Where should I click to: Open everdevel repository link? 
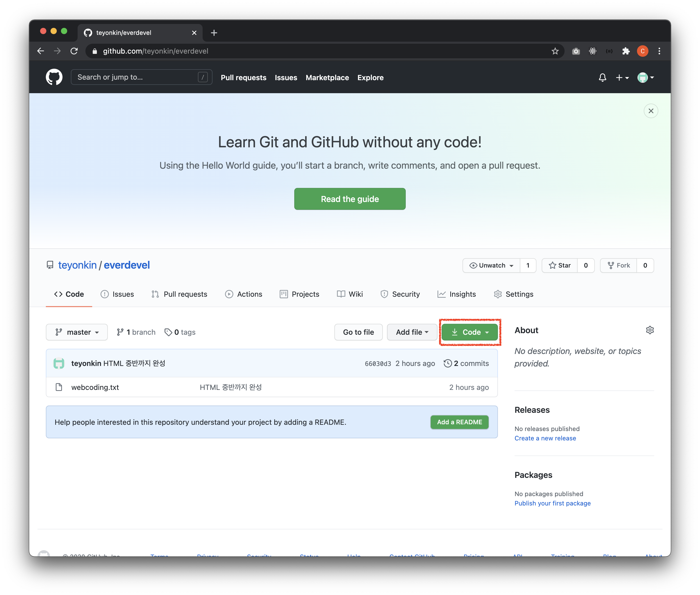(x=127, y=265)
